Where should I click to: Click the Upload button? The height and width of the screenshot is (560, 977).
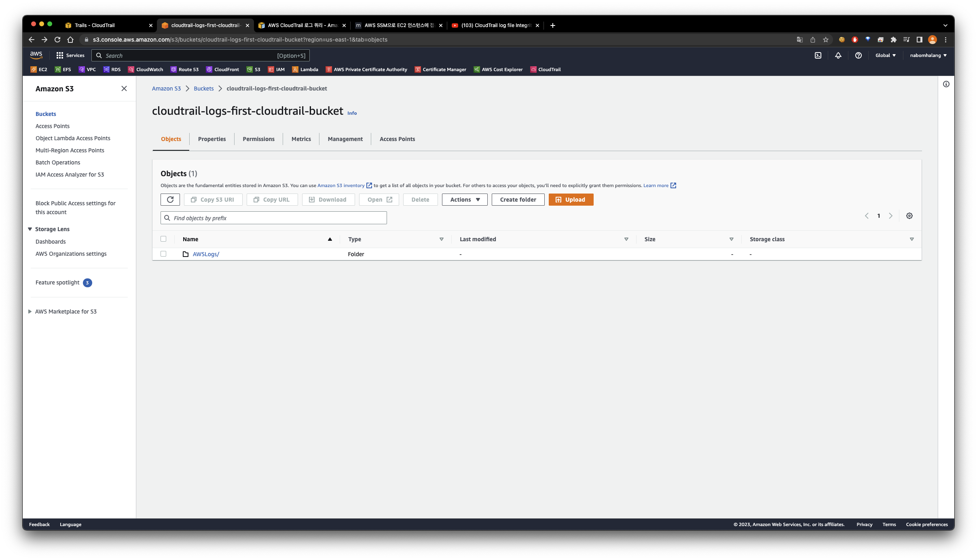click(571, 200)
